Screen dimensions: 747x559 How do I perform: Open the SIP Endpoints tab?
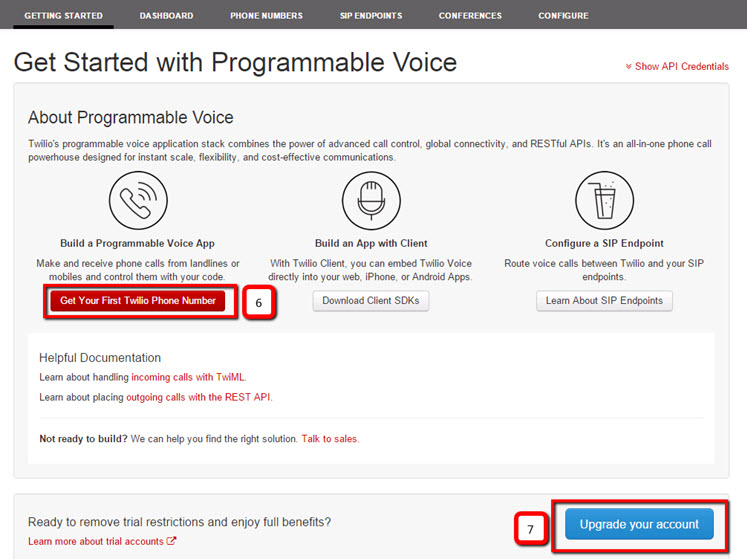pos(371,16)
